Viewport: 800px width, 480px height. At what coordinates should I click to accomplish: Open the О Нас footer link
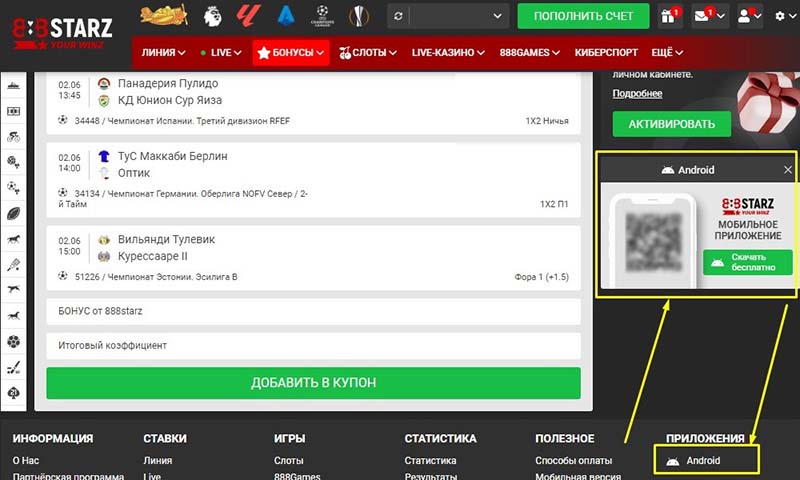pyautogui.click(x=26, y=461)
